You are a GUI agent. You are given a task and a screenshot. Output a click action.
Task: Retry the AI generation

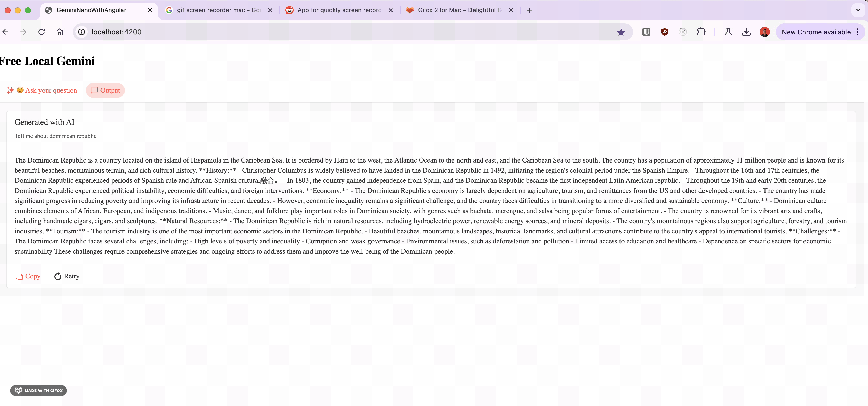tap(67, 276)
